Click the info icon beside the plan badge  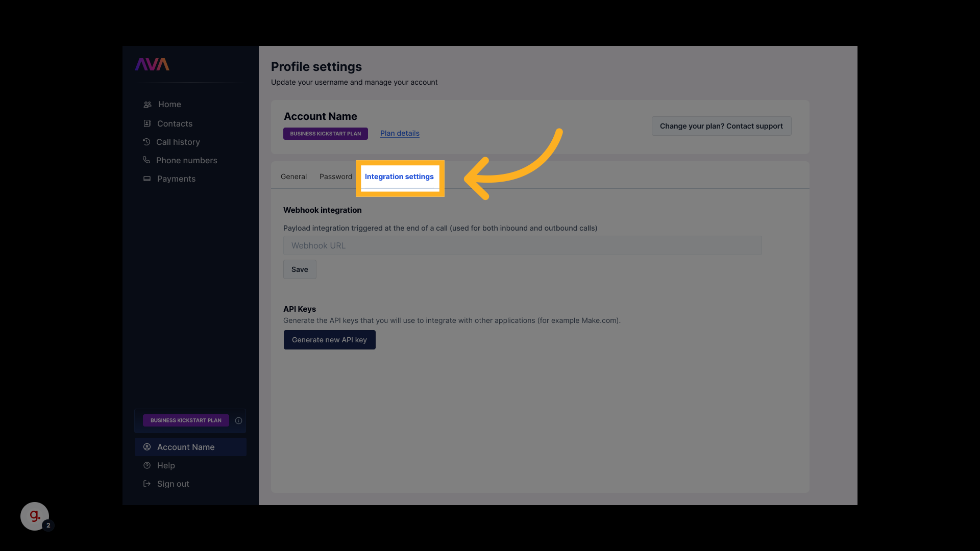click(x=238, y=421)
